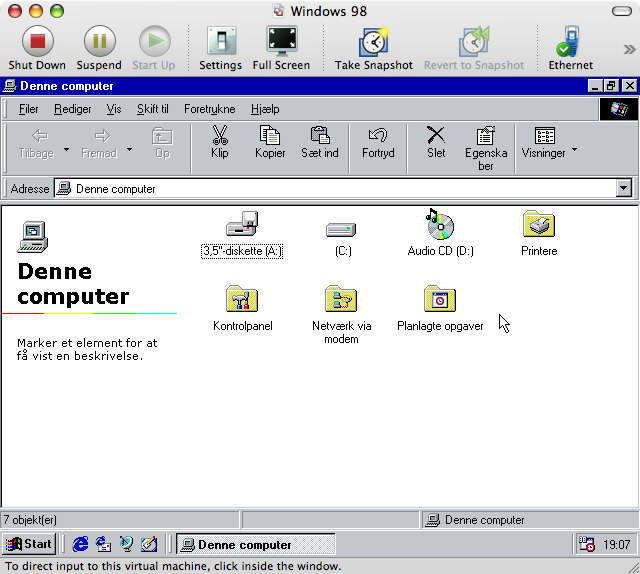Click the Kopier copy button
Viewport: 640px width, 574px height.
[x=270, y=142]
